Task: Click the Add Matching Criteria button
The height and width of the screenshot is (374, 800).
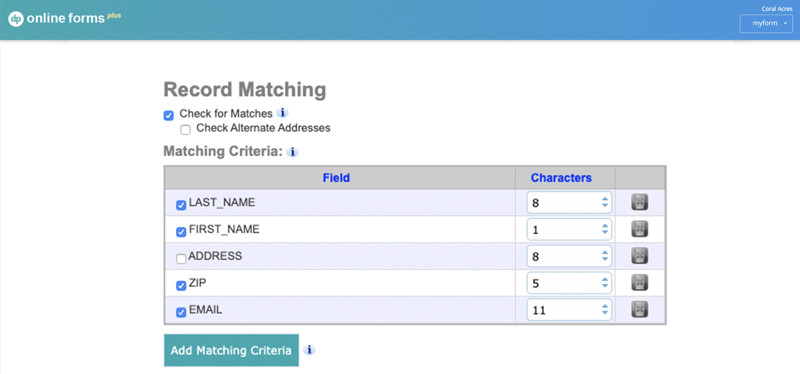Action: pos(231,351)
